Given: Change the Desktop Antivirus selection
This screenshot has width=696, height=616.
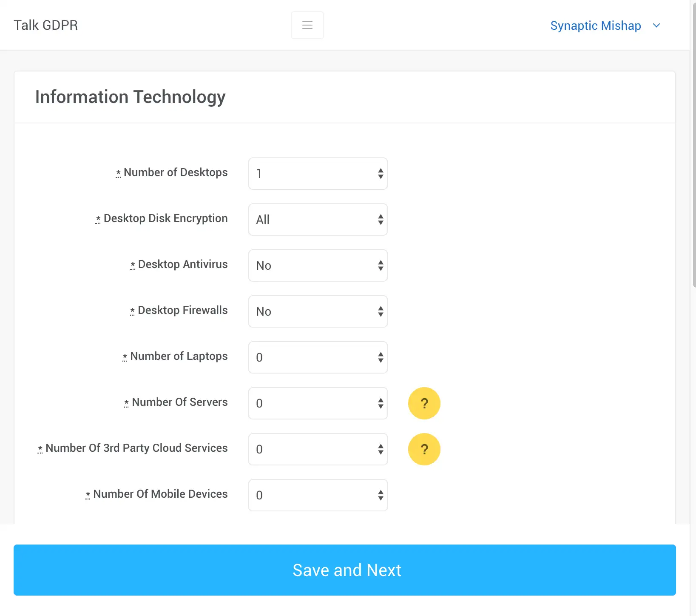Looking at the screenshot, I should coord(318,265).
